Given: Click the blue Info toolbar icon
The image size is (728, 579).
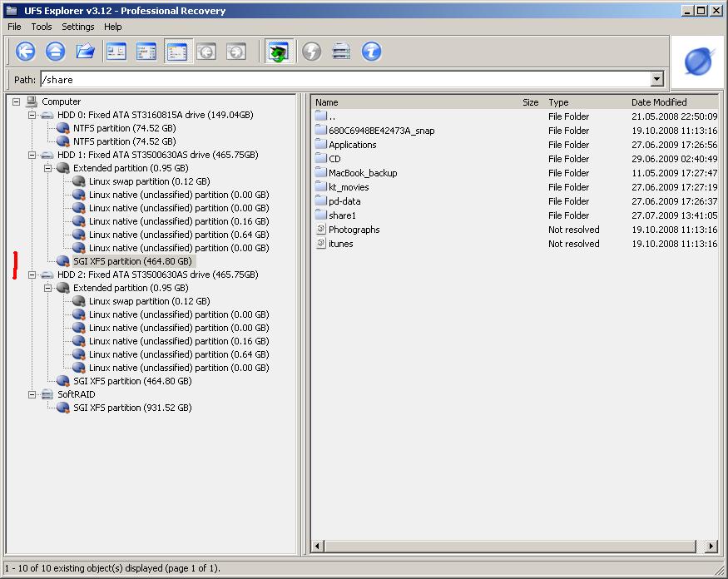Looking at the screenshot, I should click(x=371, y=51).
